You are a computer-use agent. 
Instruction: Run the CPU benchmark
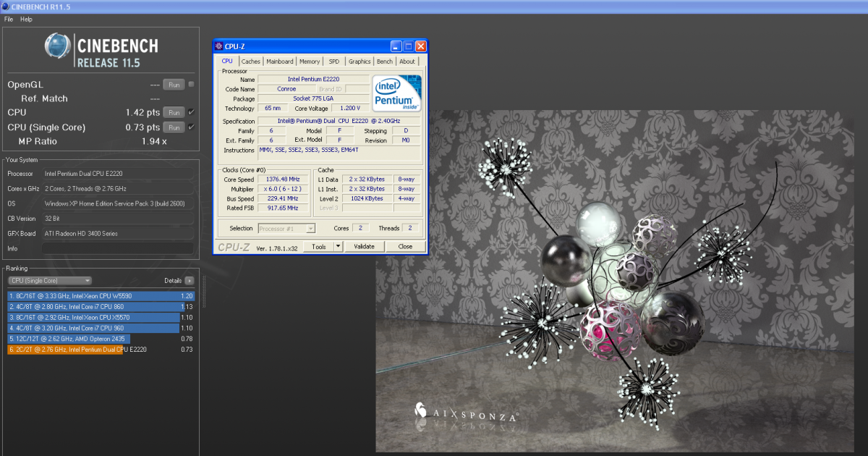(x=174, y=112)
